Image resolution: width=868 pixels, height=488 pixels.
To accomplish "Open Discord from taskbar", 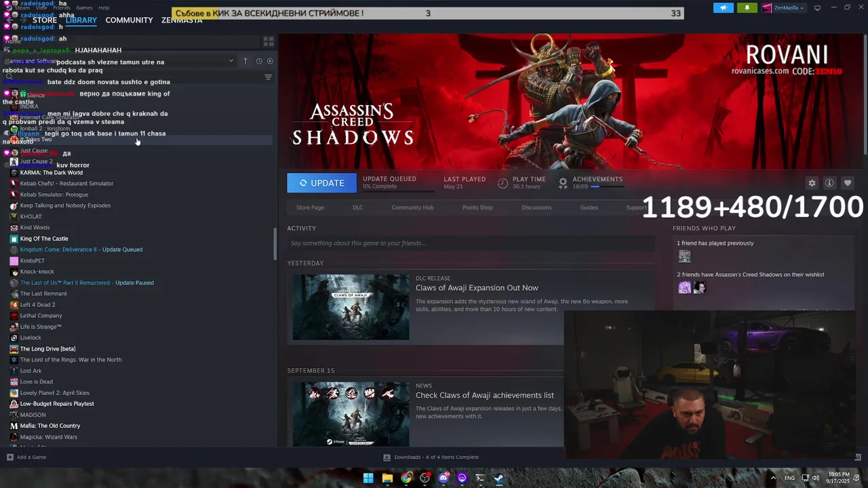I will tap(444, 478).
